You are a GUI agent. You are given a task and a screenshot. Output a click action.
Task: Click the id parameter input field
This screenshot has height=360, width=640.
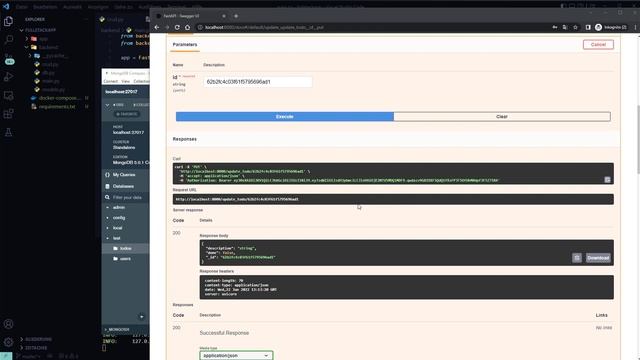pyautogui.click(x=258, y=82)
